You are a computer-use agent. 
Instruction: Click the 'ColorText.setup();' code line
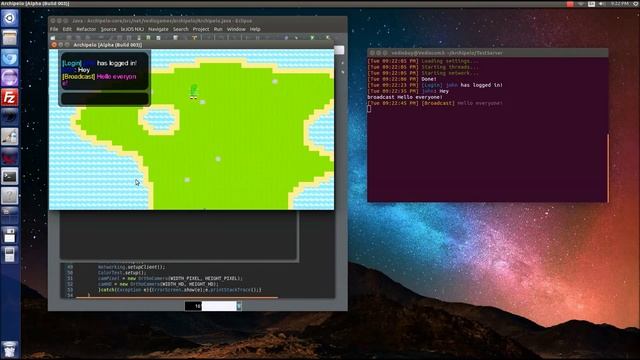pyautogui.click(x=122, y=273)
